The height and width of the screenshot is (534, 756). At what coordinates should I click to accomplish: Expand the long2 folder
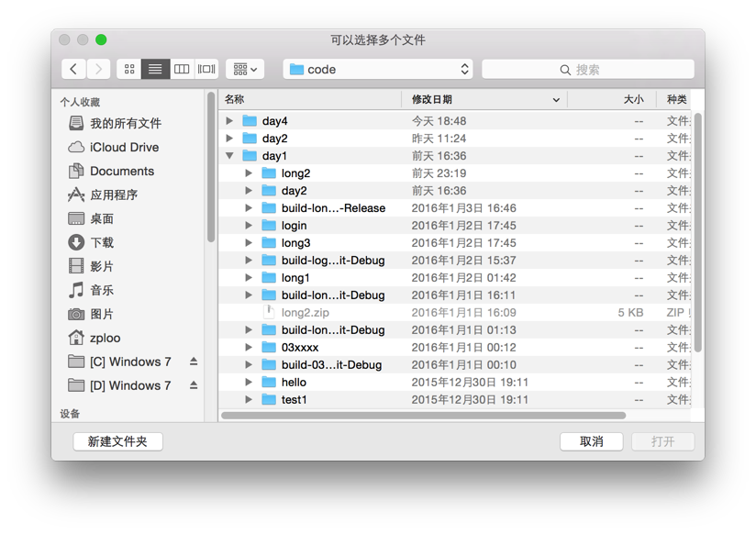tap(249, 172)
